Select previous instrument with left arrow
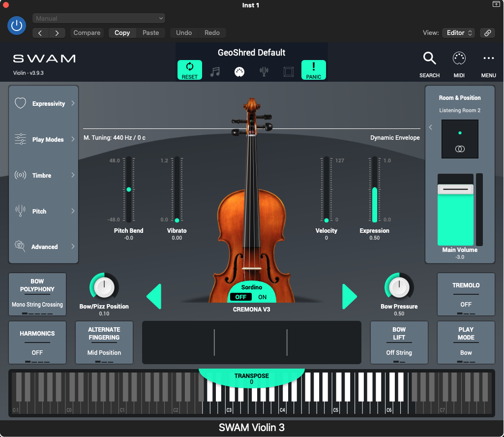This screenshot has height=437, width=504. point(154,296)
